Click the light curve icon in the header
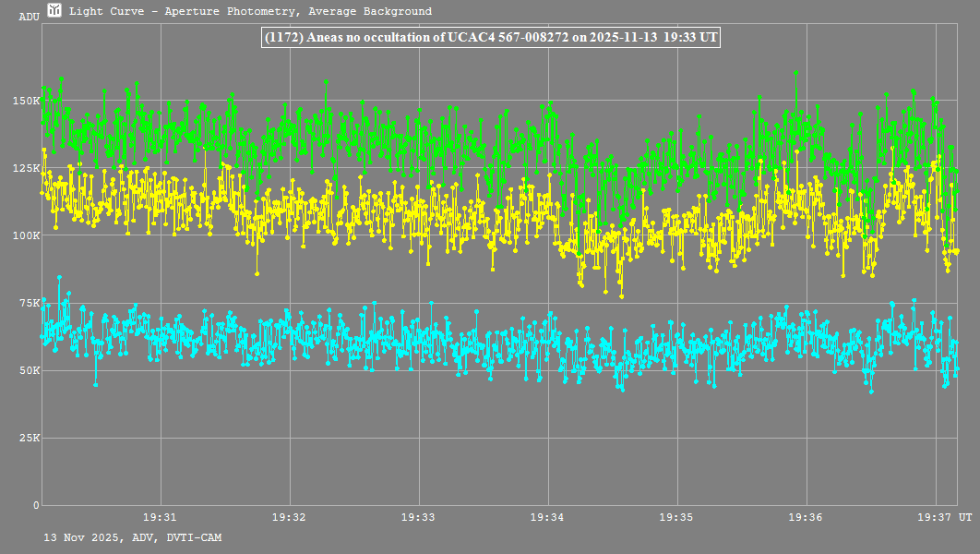 tap(55, 11)
